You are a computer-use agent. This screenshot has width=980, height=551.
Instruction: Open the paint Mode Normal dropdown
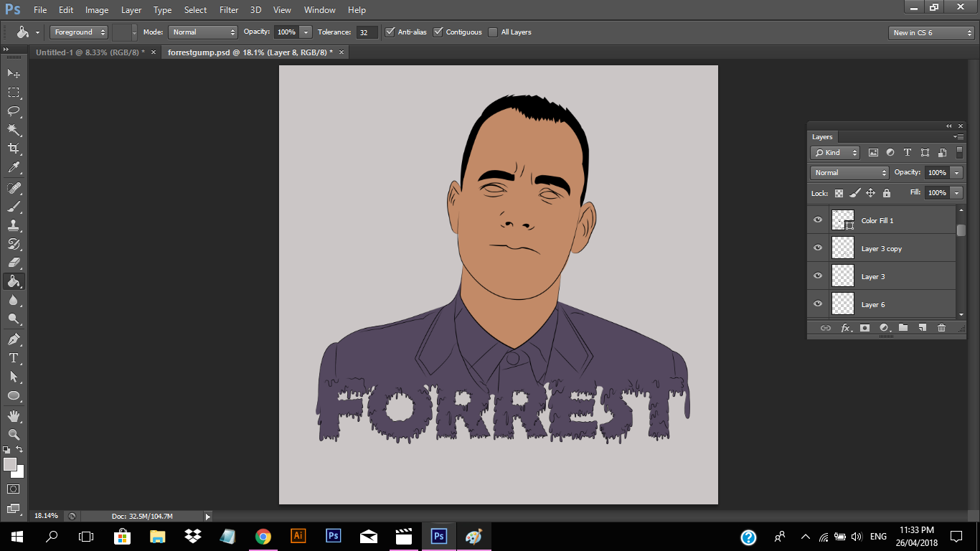203,32
